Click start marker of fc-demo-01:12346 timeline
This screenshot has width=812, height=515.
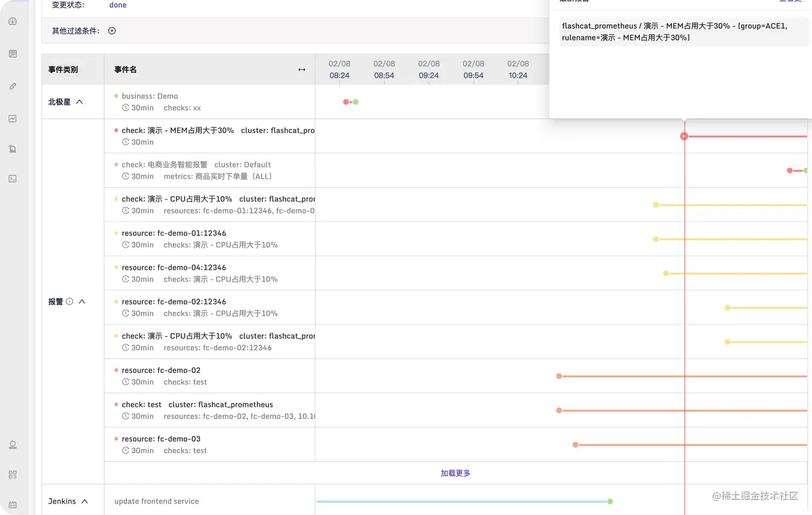click(x=655, y=239)
